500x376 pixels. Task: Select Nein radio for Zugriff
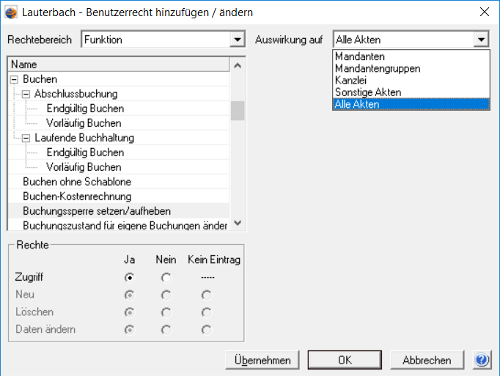[x=166, y=277]
